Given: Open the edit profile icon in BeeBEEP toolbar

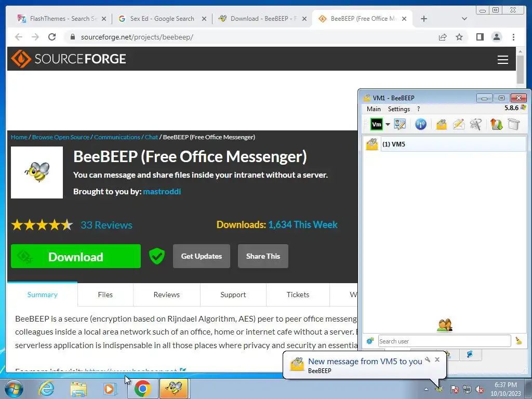Looking at the screenshot, I should [x=400, y=124].
